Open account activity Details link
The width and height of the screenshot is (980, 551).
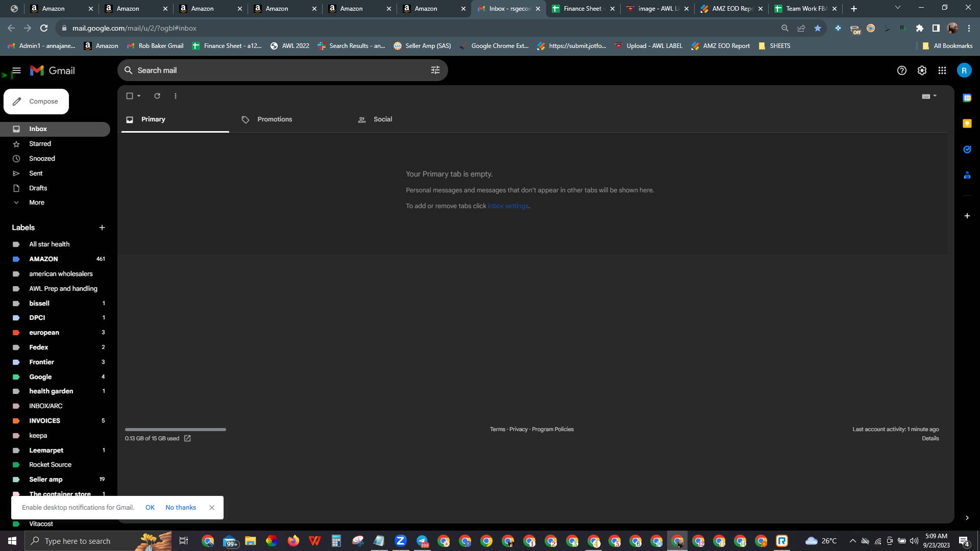pyautogui.click(x=930, y=439)
